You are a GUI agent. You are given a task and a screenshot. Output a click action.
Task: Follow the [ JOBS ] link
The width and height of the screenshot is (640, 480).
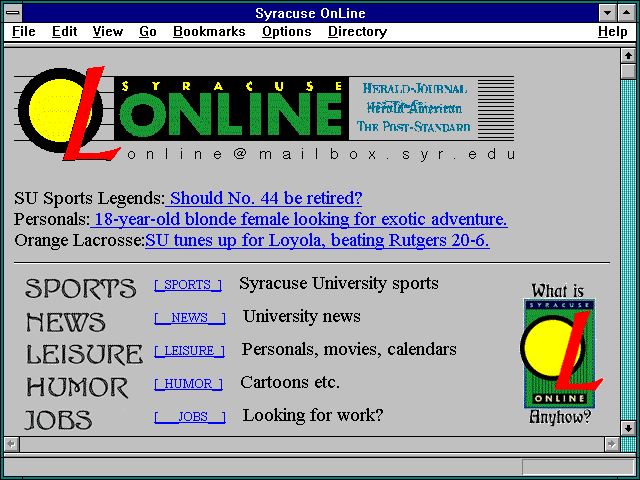tap(190, 417)
